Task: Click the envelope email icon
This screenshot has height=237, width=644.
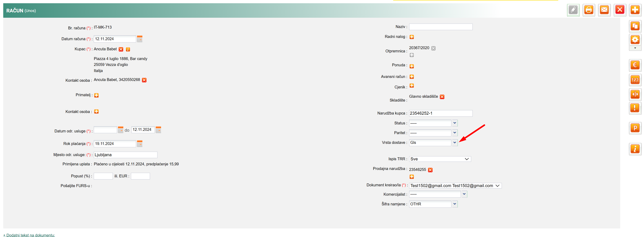Action: click(604, 10)
